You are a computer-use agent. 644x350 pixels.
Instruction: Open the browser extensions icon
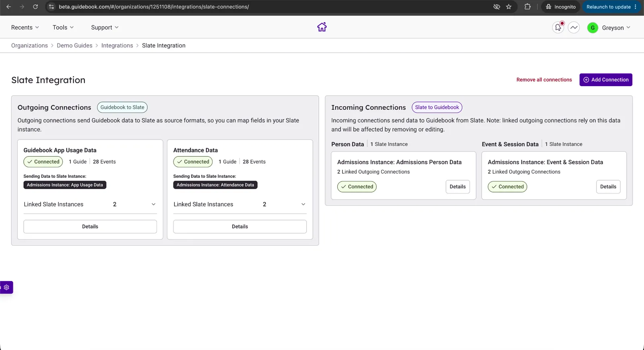pos(527,7)
